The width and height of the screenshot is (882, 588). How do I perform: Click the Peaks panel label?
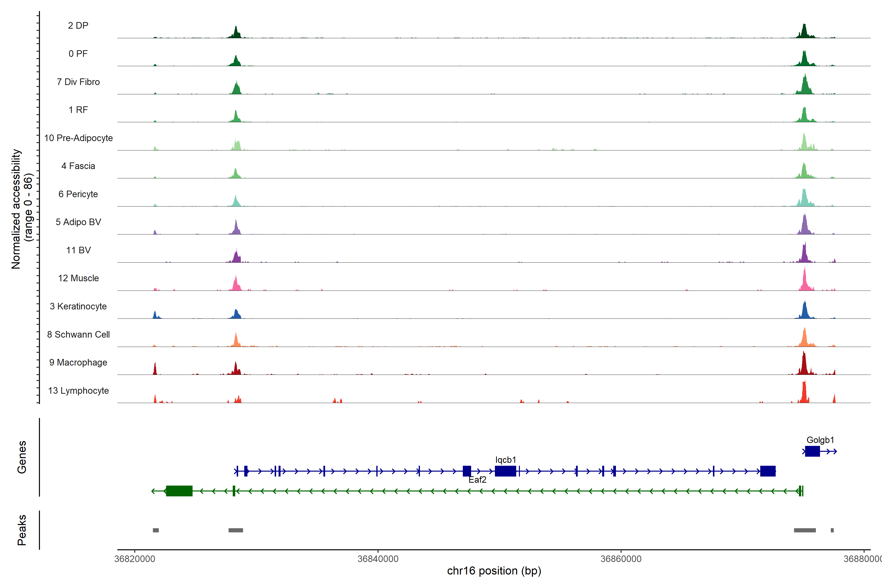[22, 530]
